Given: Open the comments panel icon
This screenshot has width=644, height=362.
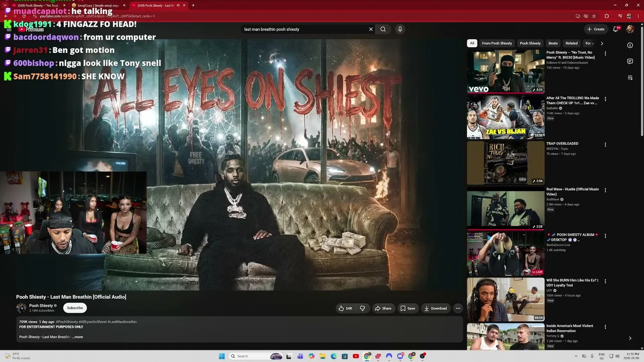Looking at the screenshot, I should tap(630, 61).
